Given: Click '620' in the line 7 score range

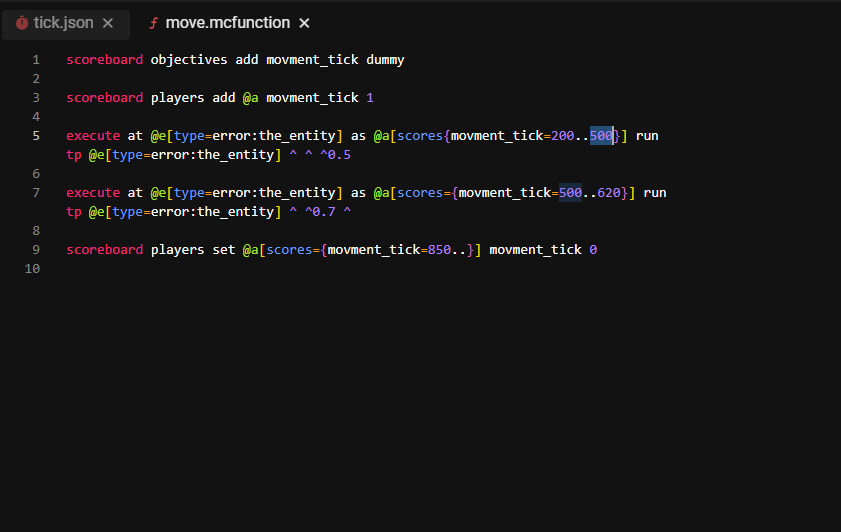Looking at the screenshot, I should tap(609, 193).
